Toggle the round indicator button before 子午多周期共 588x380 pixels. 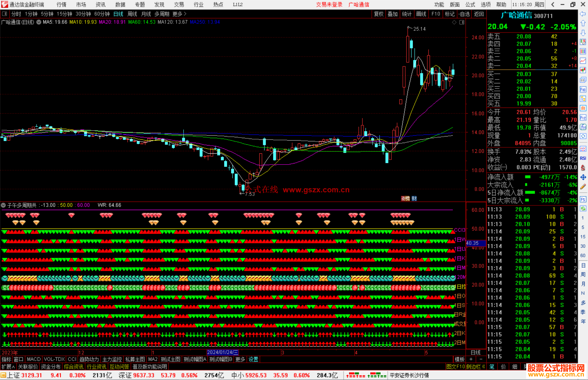coord(4,205)
